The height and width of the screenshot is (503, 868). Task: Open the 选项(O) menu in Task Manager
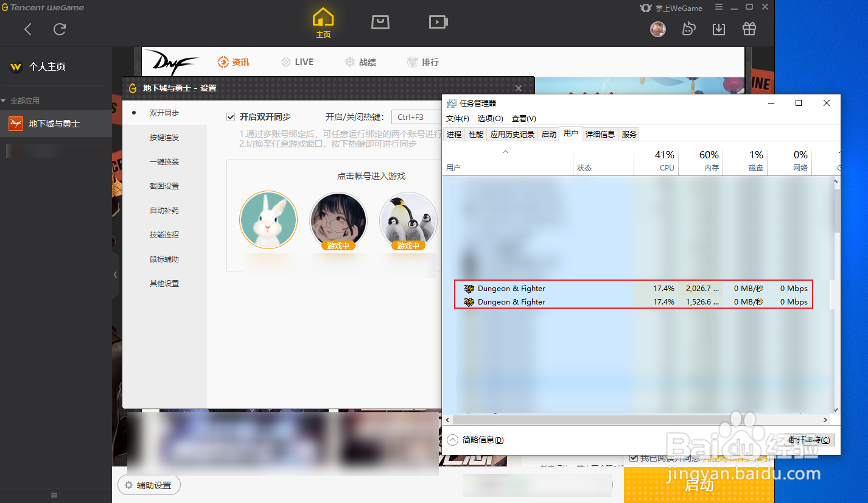tap(491, 119)
